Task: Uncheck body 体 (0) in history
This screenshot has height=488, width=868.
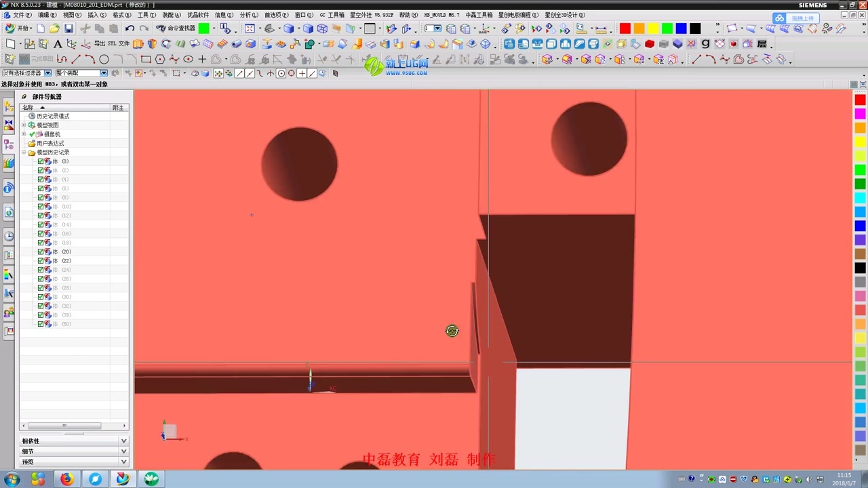Action: [41, 161]
